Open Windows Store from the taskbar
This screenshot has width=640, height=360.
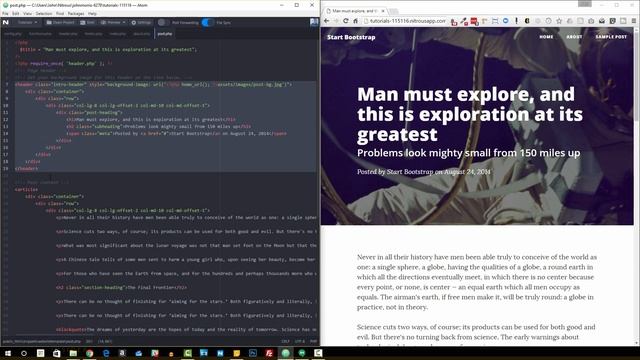point(57,353)
